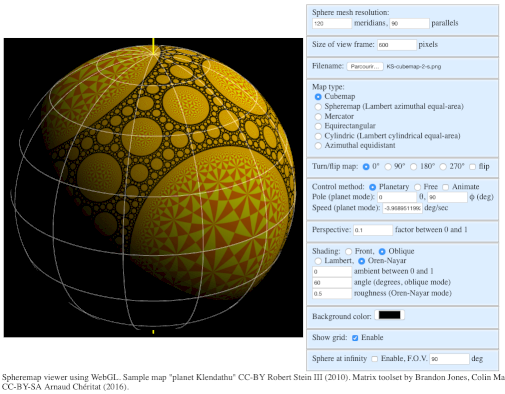Rotate the map by 90 degrees
This screenshot has height=394, width=505.
pos(388,167)
